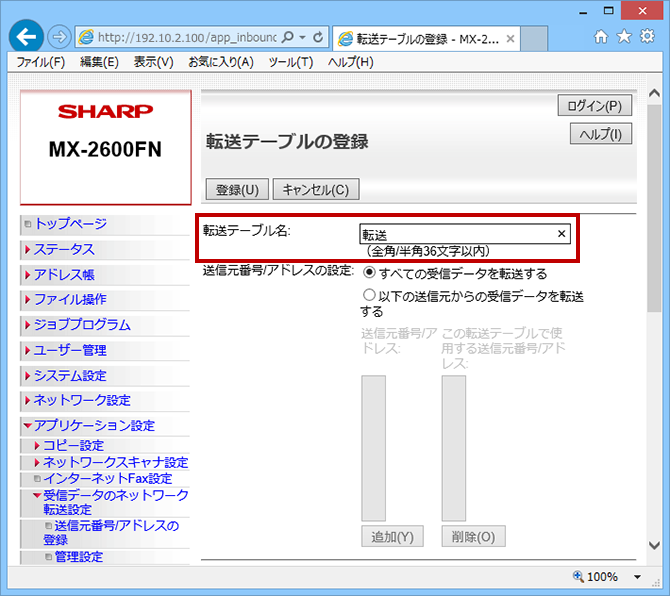The width and height of the screenshot is (670, 596).
Task: Open the zoom level 100% dropdown arrow
Action: coord(638,577)
